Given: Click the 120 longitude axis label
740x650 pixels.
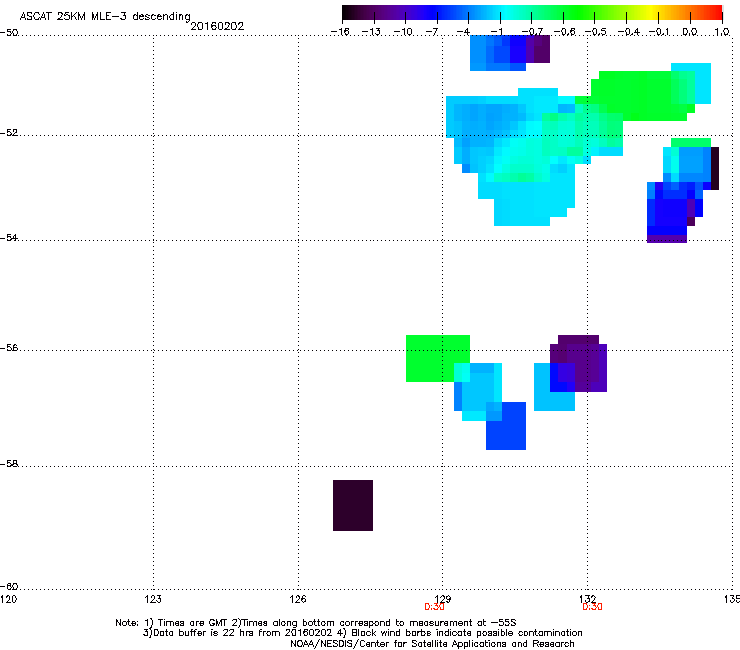Looking at the screenshot, I should point(8,599).
